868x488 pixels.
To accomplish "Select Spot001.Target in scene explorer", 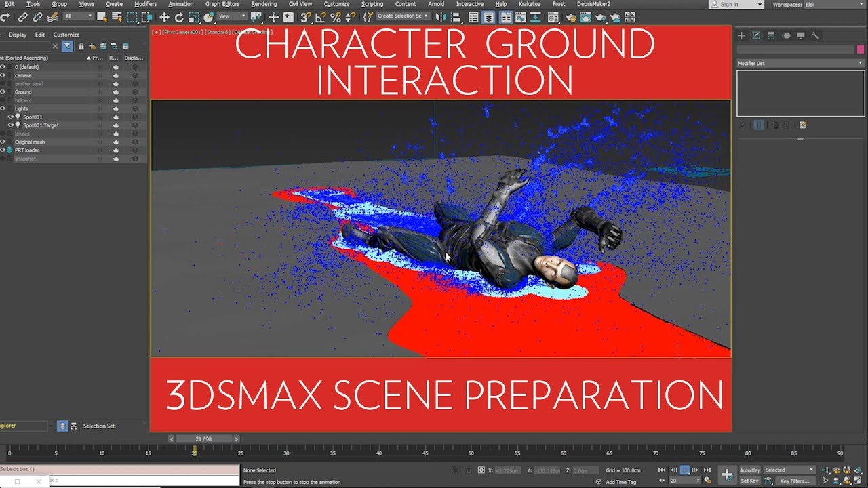I will [41, 125].
